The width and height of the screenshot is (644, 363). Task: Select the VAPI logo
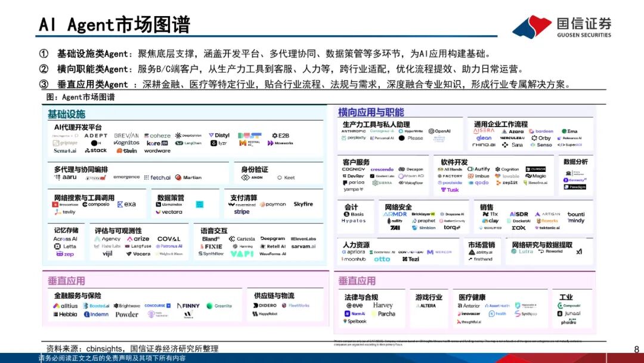(x=241, y=254)
